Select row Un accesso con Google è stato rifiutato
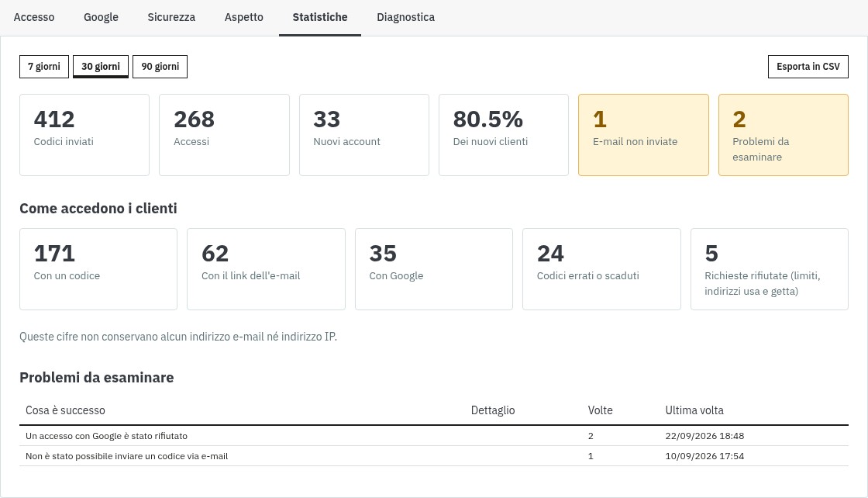 point(434,436)
